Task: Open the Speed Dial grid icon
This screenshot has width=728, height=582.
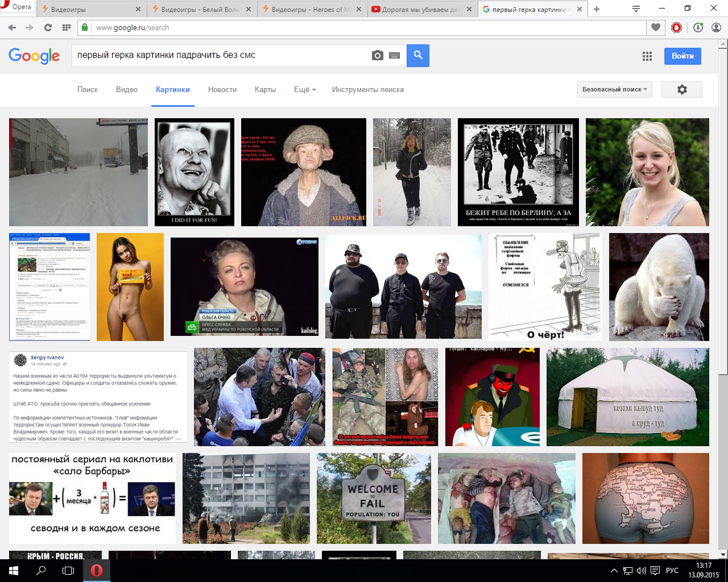Action: pyautogui.click(x=67, y=27)
